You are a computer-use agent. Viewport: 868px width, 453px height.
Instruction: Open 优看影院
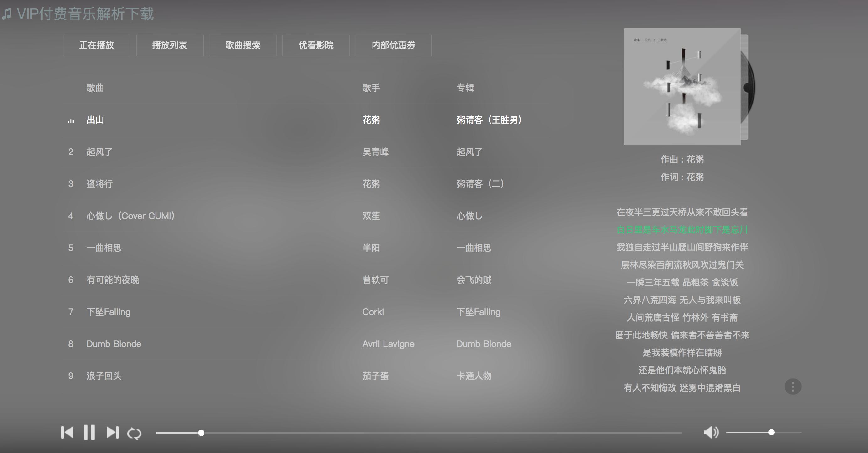click(x=316, y=45)
